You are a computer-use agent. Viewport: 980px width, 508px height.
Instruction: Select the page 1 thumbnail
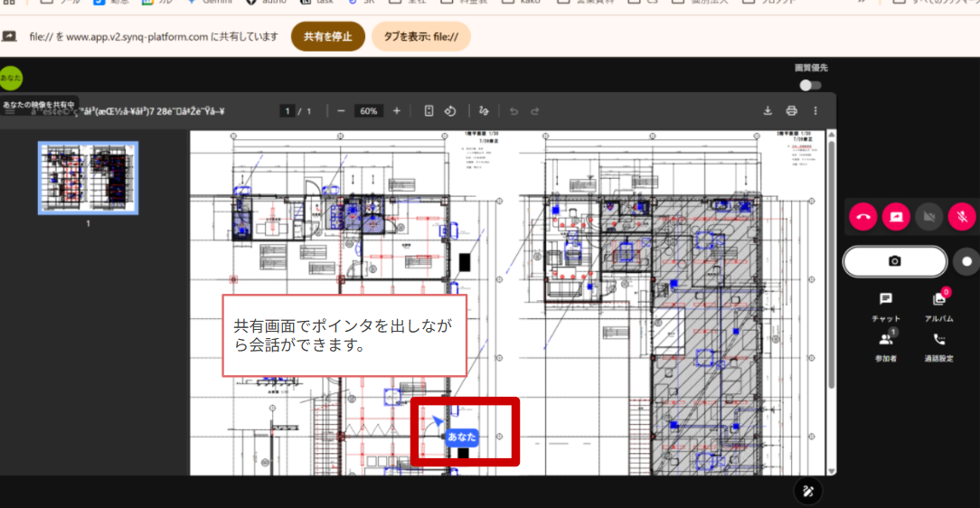tap(88, 178)
